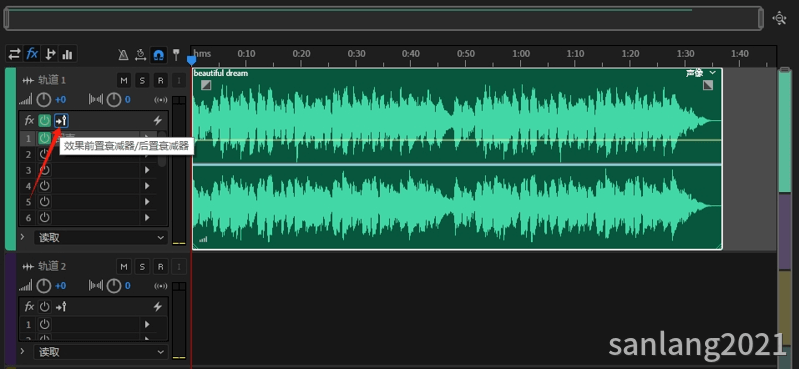799x369 pixels.
Task: Click the fade out handle of beautiful dream clip
Action: point(708,85)
